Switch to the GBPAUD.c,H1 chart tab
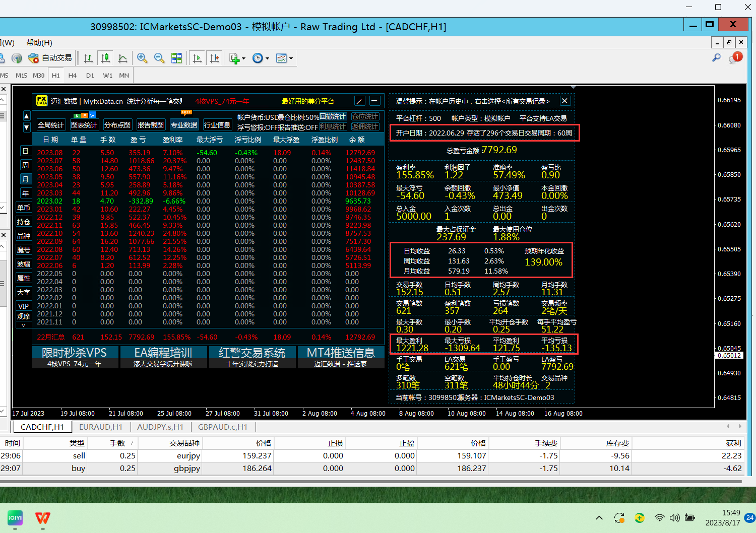The width and height of the screenshot is (756, 533). coord(223,427)
